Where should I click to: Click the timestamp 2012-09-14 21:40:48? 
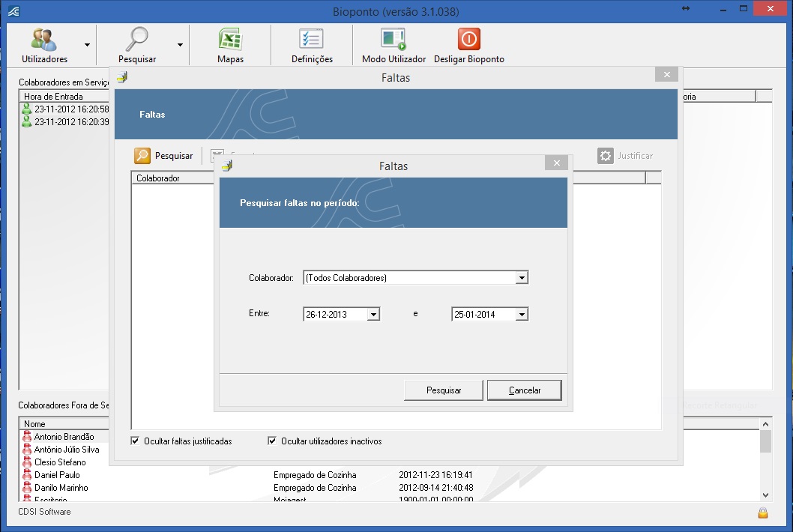pyautogui.click(x=436, y=488)
